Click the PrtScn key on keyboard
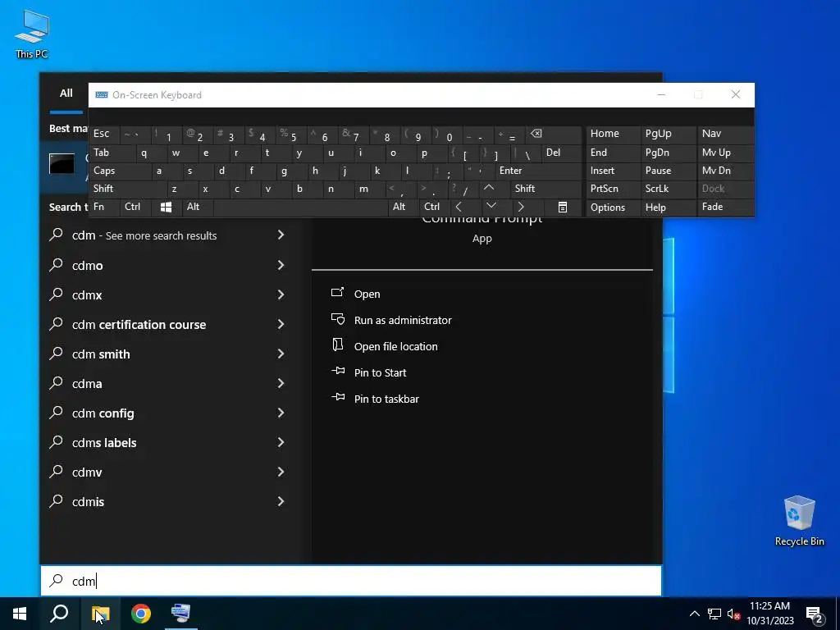840x630 pixels. [613, 189]
